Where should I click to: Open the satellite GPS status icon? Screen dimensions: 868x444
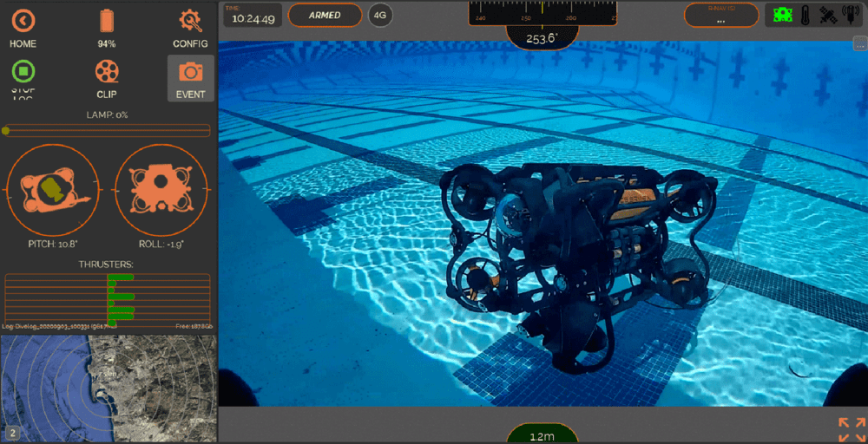tap(826, 15)
